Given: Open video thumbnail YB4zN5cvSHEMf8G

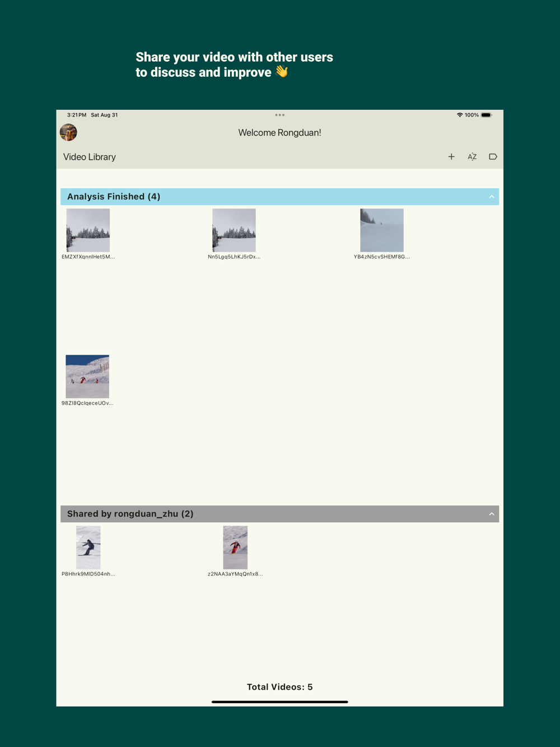Looking at the screenshot, I should pyautogui.click(x=382, y=230).
